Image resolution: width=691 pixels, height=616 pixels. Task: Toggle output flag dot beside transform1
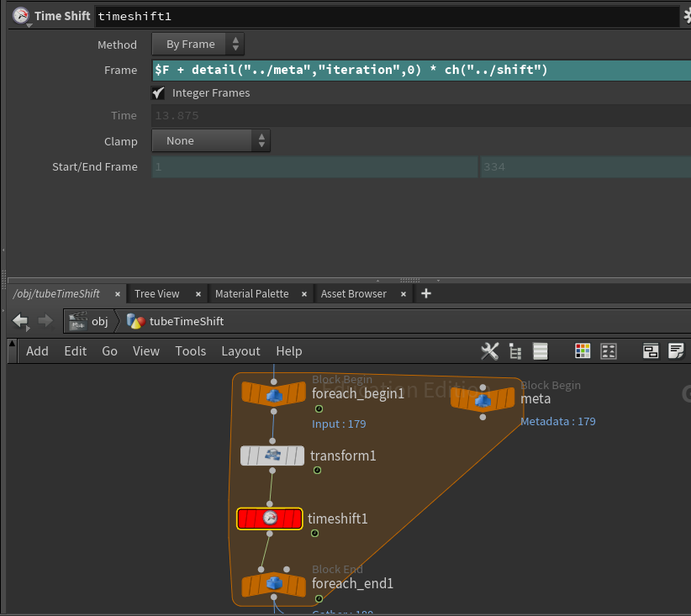tap(317, 470)
